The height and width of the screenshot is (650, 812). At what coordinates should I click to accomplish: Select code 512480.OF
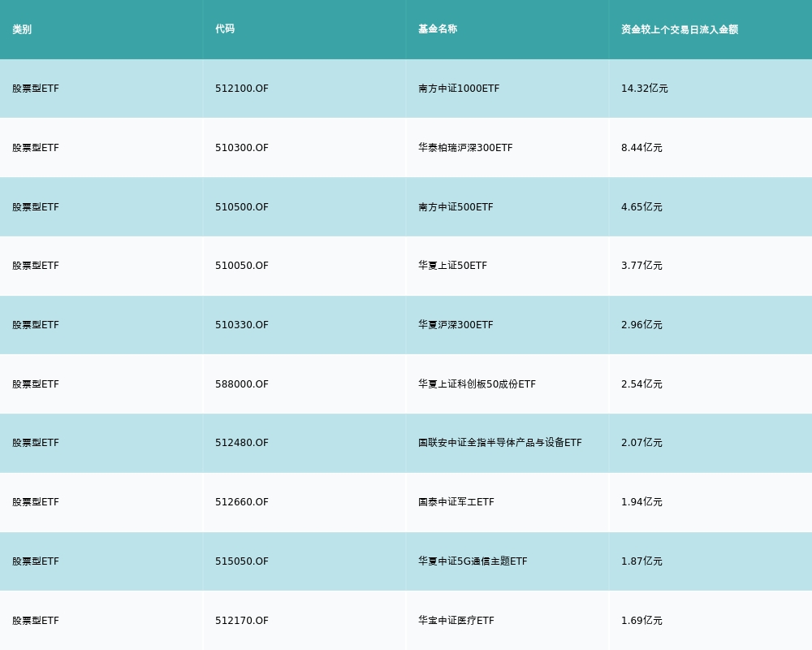tap(242, 443)
